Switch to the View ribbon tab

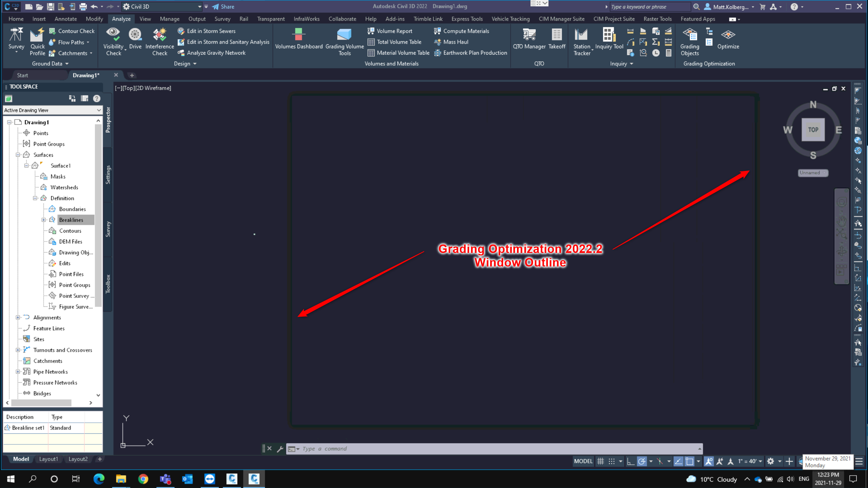point(145,18)
